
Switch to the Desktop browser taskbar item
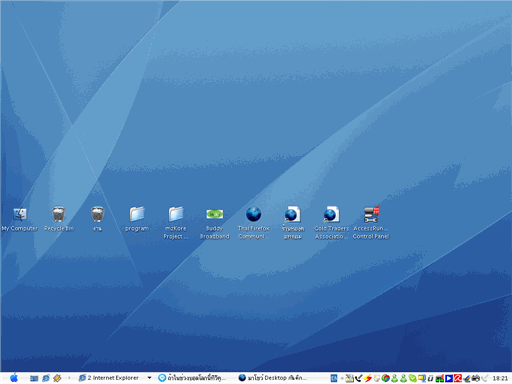[273, 378]
